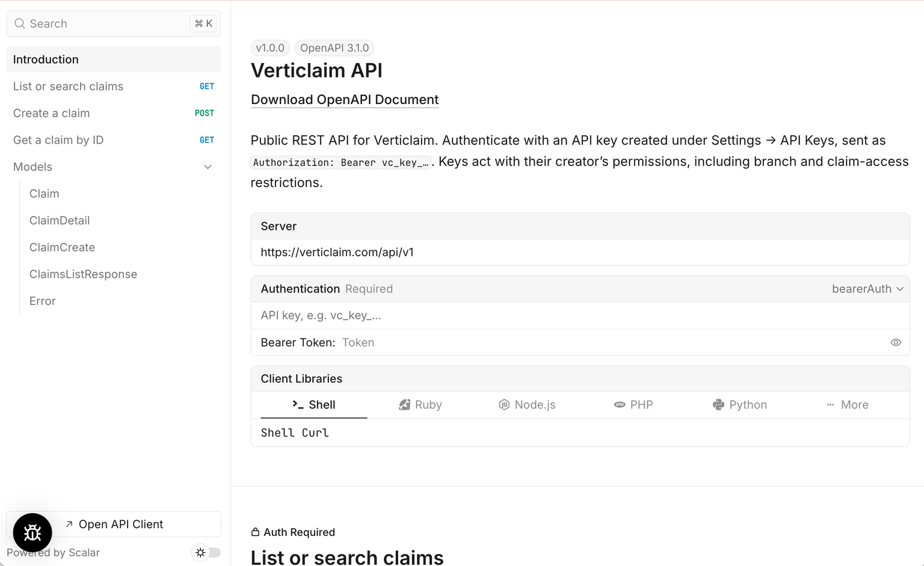Click the List or search claims heading
This screenshot has width=924, height=566.
347,558
